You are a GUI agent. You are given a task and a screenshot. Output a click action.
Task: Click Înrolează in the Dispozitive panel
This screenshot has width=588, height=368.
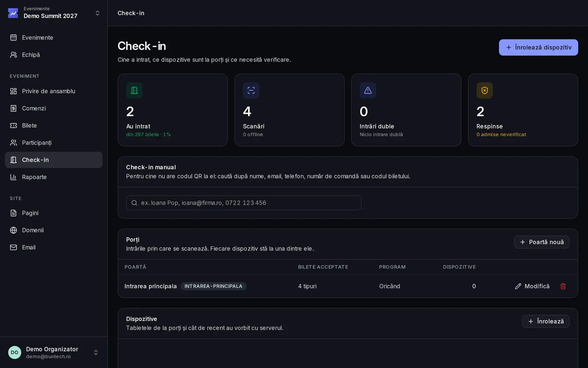[546, 321]
